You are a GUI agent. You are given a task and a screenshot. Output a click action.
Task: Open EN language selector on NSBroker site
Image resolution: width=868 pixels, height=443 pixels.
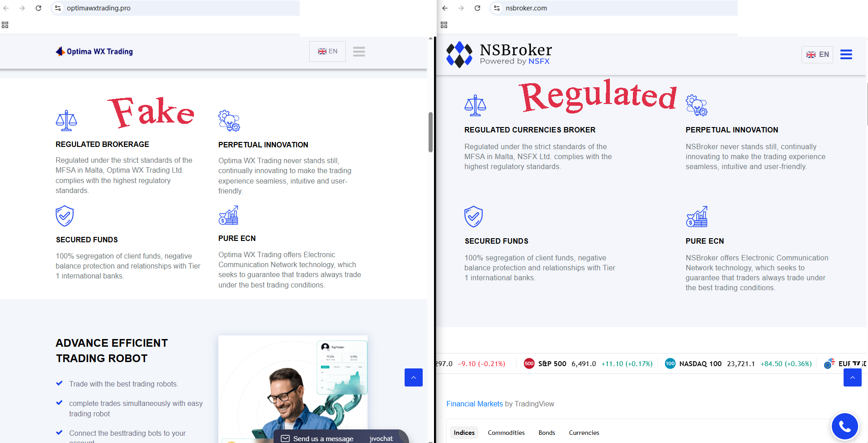pos(817,55)
